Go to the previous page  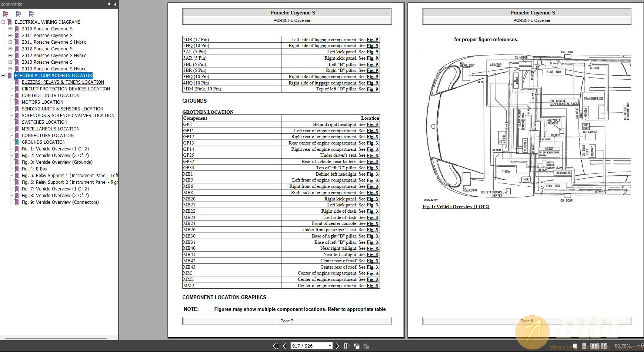point(284,346)
